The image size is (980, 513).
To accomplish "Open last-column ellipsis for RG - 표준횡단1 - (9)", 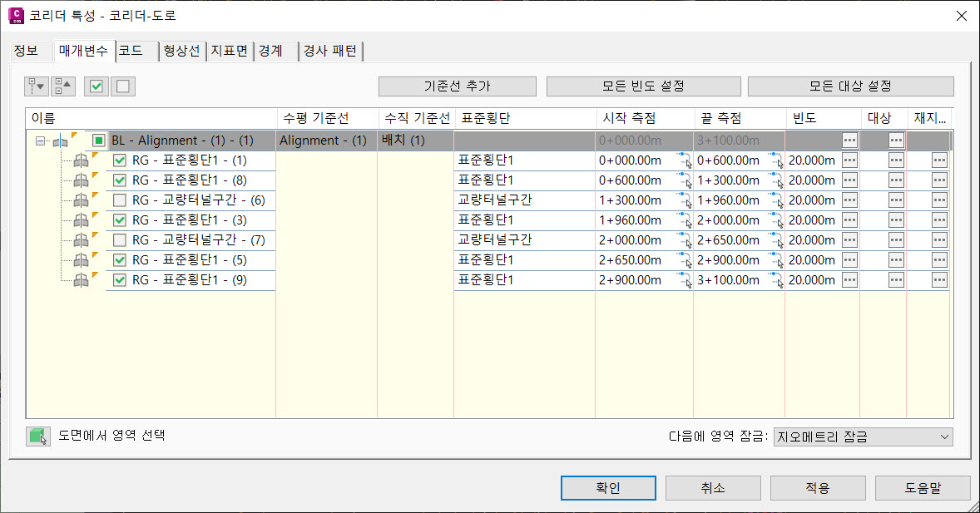I will pos(939,280).
